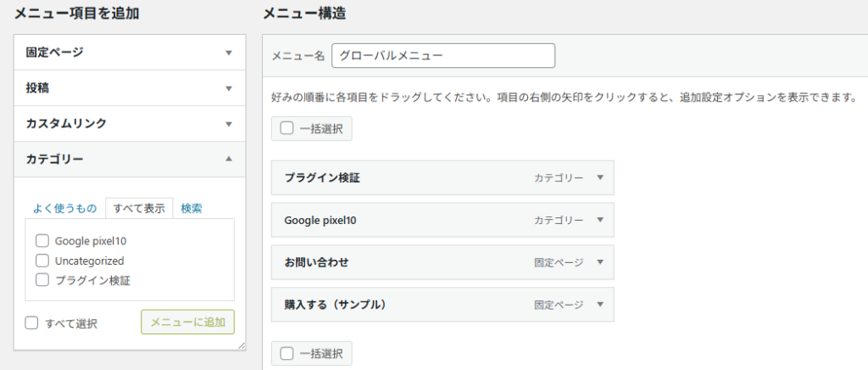Open options arrow for Google pixel10 menu item
Screen dimensions: 868x370
pyautogui.click(x=599, y=220)
